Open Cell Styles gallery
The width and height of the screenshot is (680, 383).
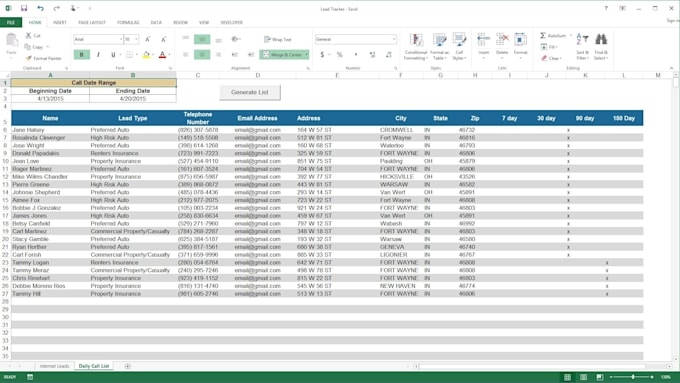tap(459, 46)
